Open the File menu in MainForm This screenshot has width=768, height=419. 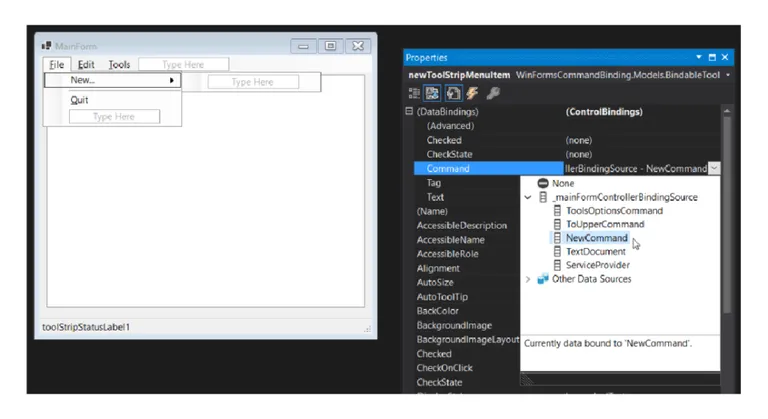57,65
